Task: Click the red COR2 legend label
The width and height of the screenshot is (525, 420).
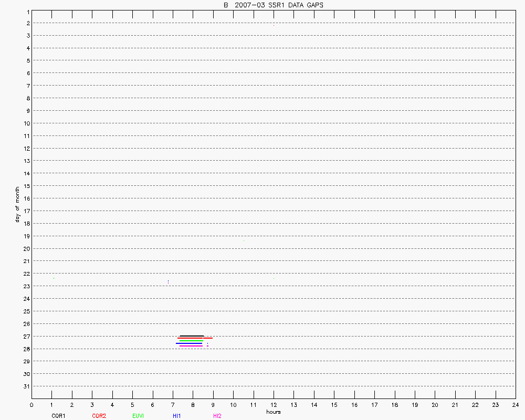Action: click(99, 416)
